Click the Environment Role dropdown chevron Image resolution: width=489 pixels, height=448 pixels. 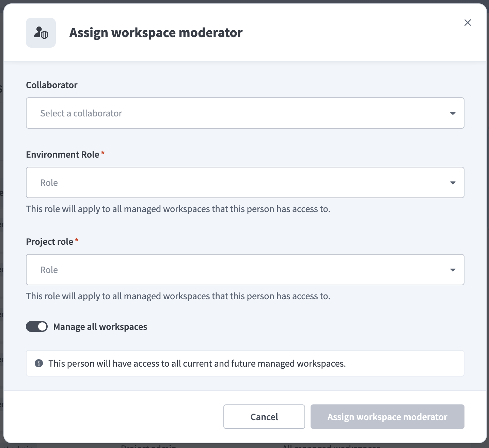[453, 182]
